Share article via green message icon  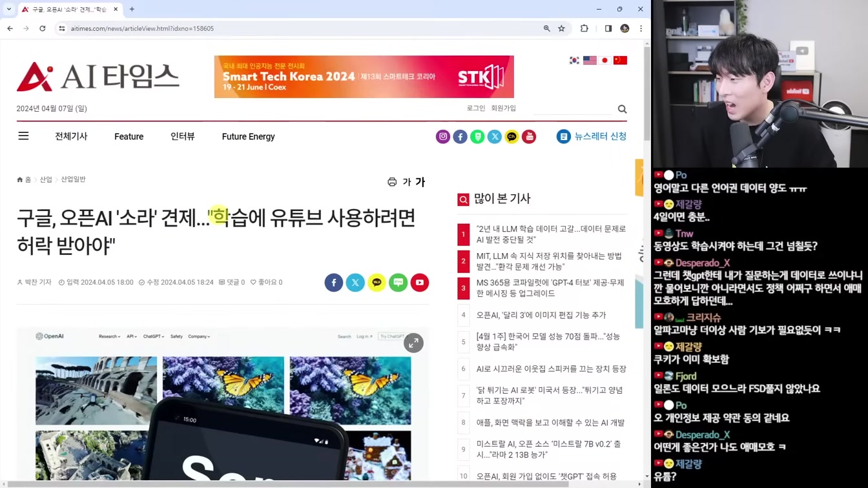pyautogui.click(x=398, y=282)
